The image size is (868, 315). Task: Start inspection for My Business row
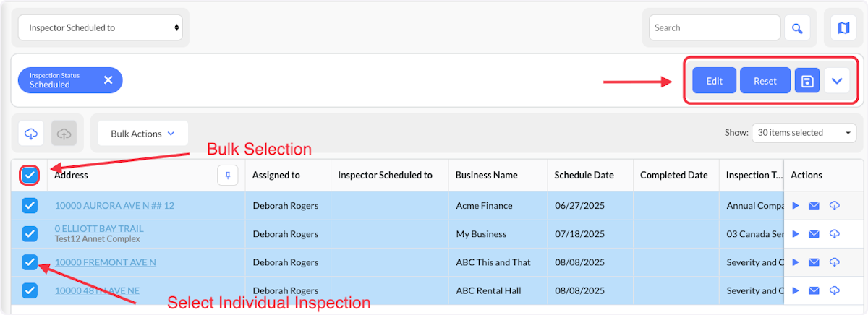(795, 234)
